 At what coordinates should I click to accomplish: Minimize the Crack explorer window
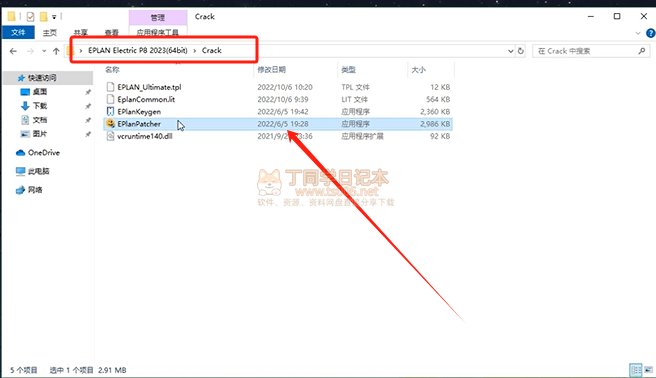(x=591, y=16)
